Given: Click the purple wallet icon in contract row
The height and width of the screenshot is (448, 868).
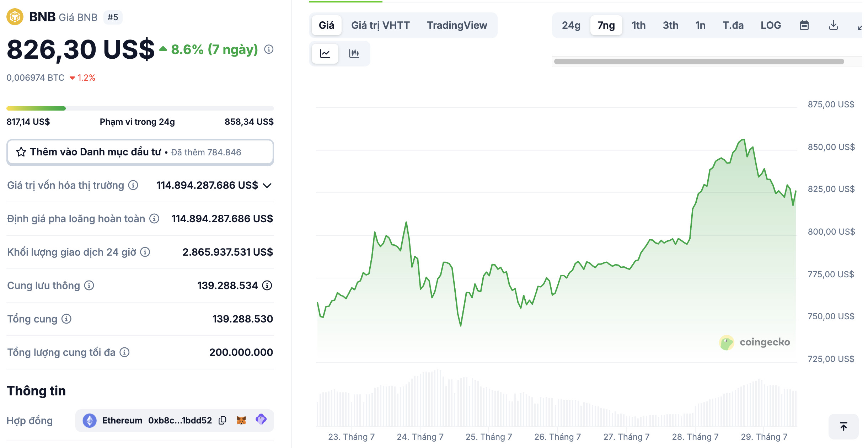Looking at the screenshot, I should pyautogui.click(x=261, y=420).
